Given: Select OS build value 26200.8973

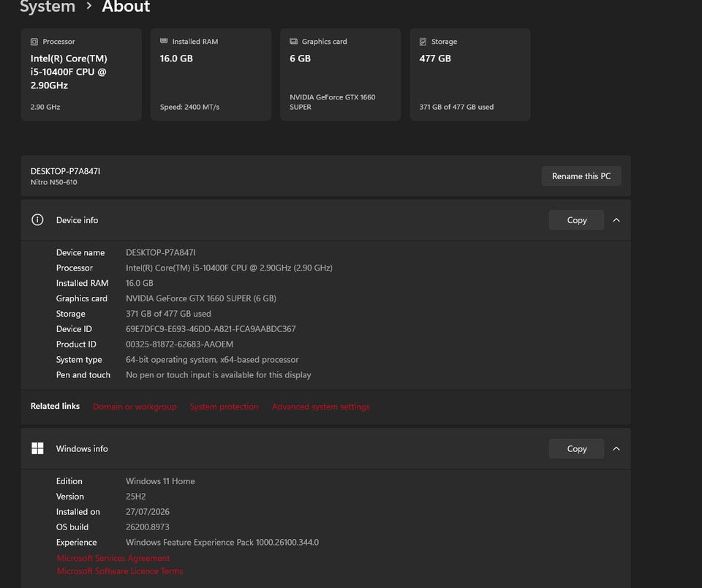Looking at the screenshot, I should (147, 527).
